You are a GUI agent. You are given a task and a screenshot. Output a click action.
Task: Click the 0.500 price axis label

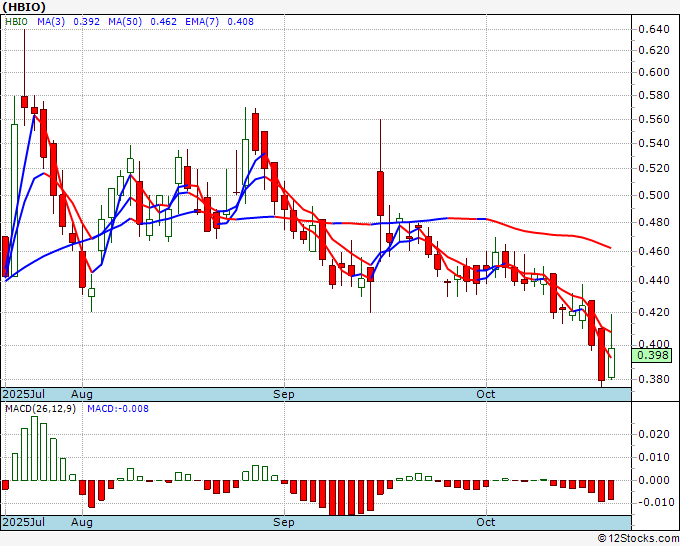click(x=654, y=196)
